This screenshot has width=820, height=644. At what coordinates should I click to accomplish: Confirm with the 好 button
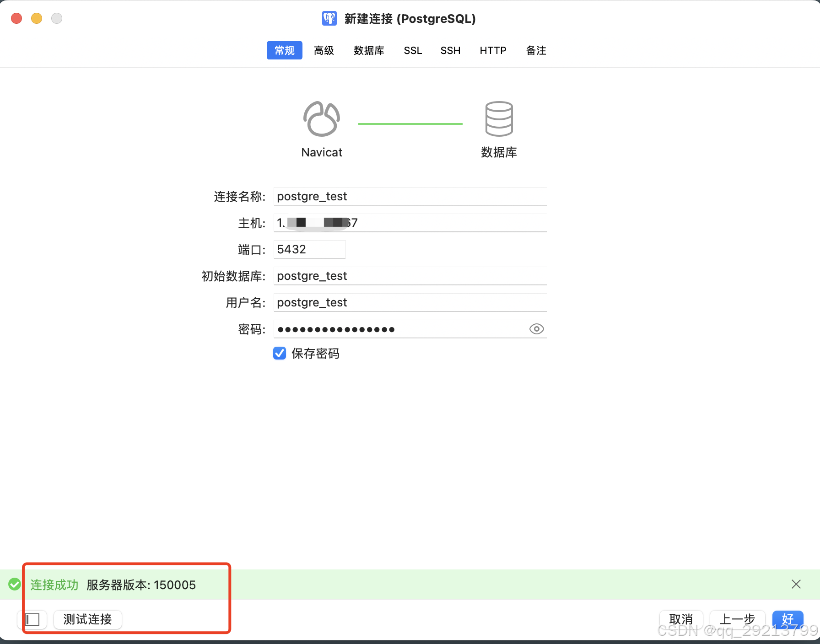788,619
